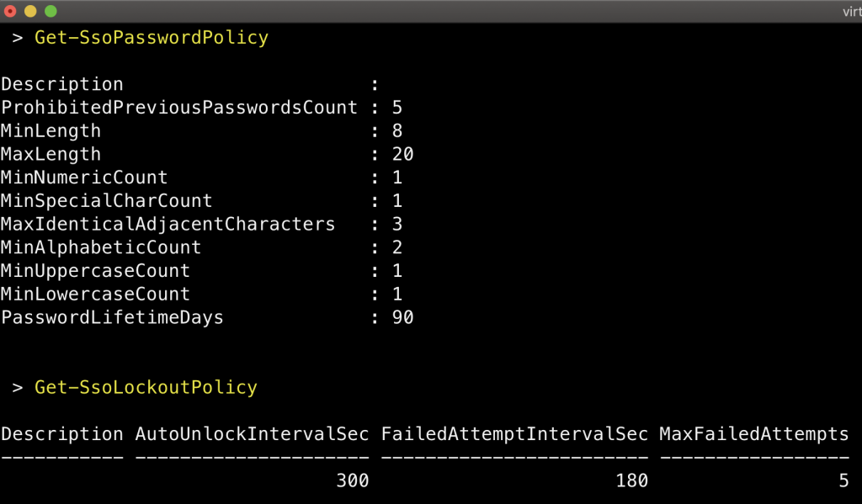
Task: Click the Get-SsoPasswordPolicy command text
Action: 152,38
